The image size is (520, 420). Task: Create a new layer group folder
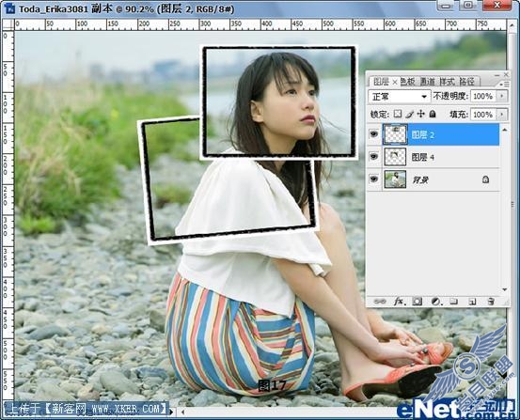[453, 302]
